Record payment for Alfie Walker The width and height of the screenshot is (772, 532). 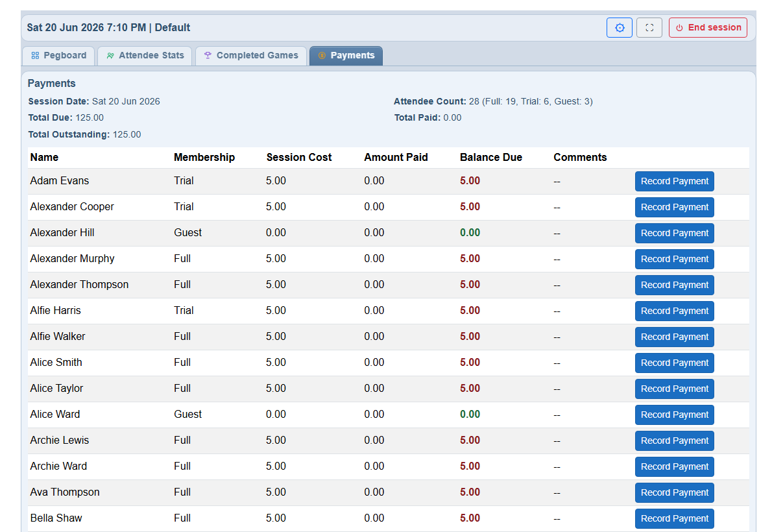tap(675, 337)
